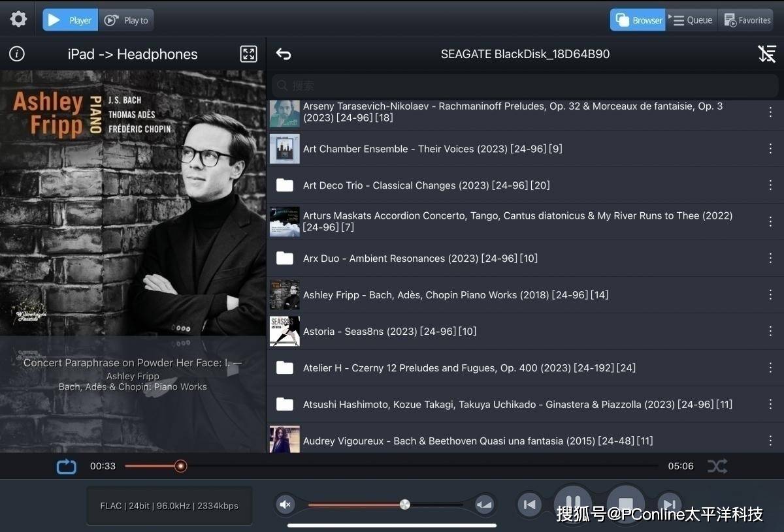
Task: Mute the audio volume
Action: (286, 505)
